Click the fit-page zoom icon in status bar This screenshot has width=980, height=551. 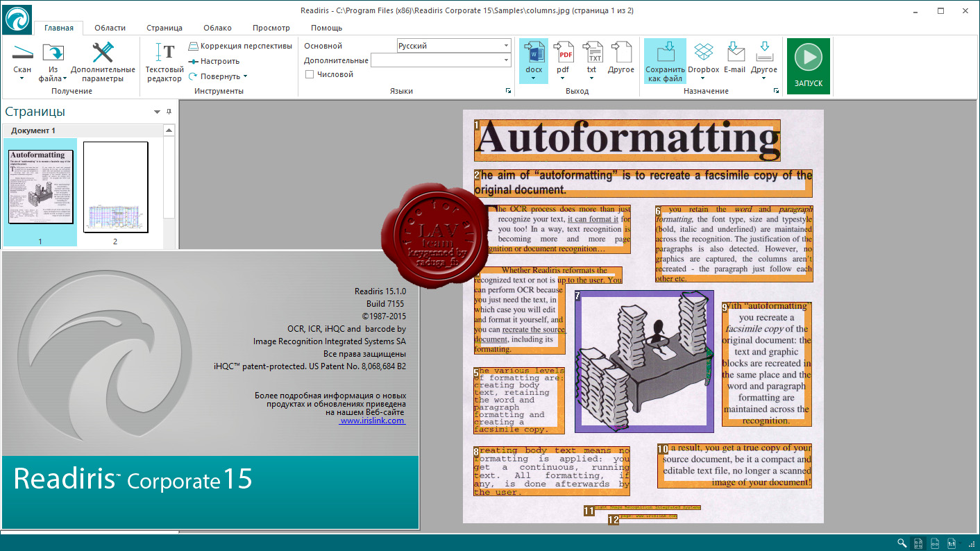918,543
